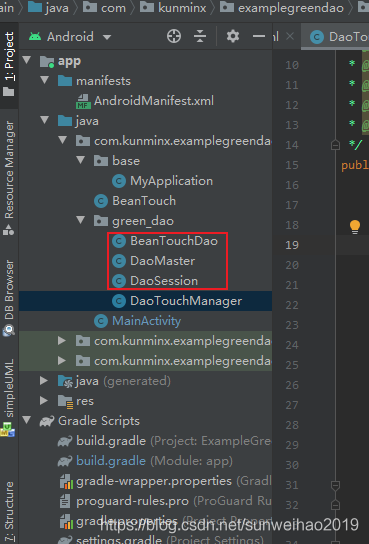Collapse the first com.kunminx.examplegreendao package
Image resolution: width=369 pixels, height=544 pixels.
click(62, 141)
